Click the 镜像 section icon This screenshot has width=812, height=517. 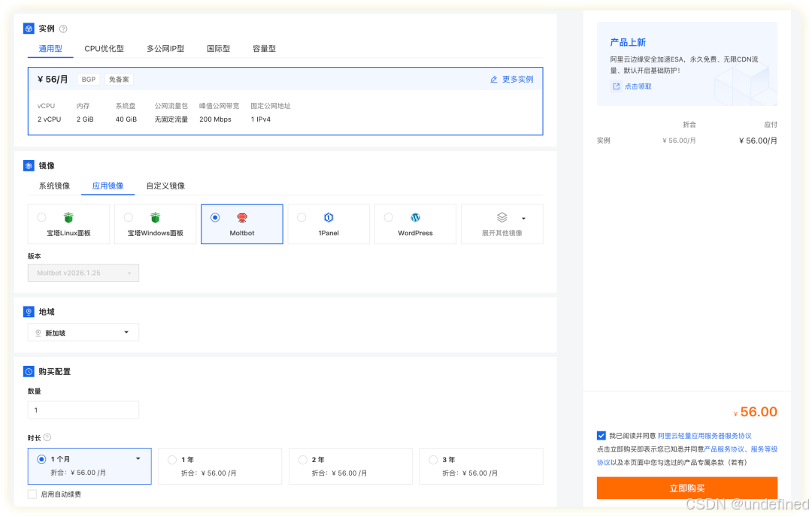(x=28, y=165)
